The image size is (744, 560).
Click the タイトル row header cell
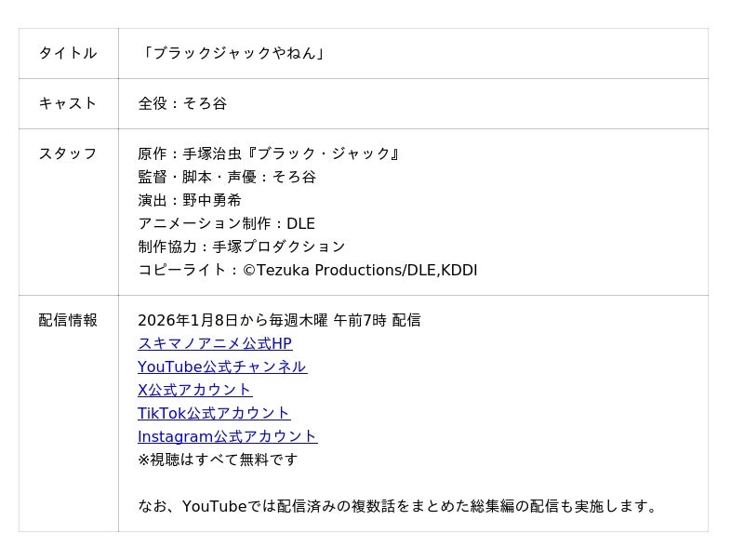(x=68, y=53)
